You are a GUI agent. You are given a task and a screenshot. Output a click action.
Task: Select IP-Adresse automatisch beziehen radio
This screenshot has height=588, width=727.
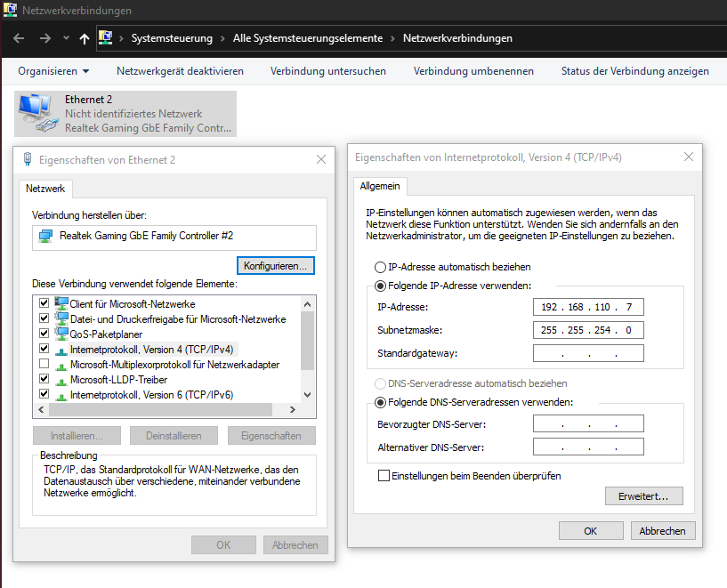380,267
